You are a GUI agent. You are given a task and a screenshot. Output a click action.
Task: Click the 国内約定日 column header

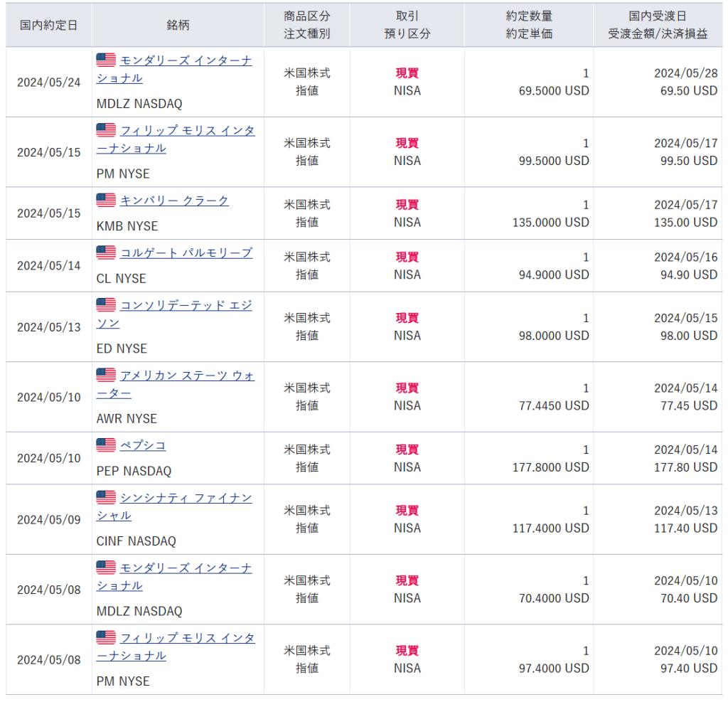coord(48,25)
